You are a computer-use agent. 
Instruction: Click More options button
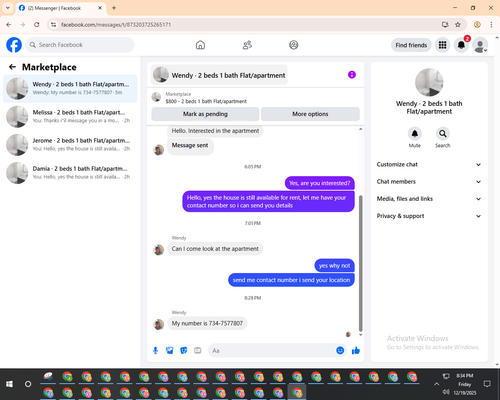click(310, 114)
